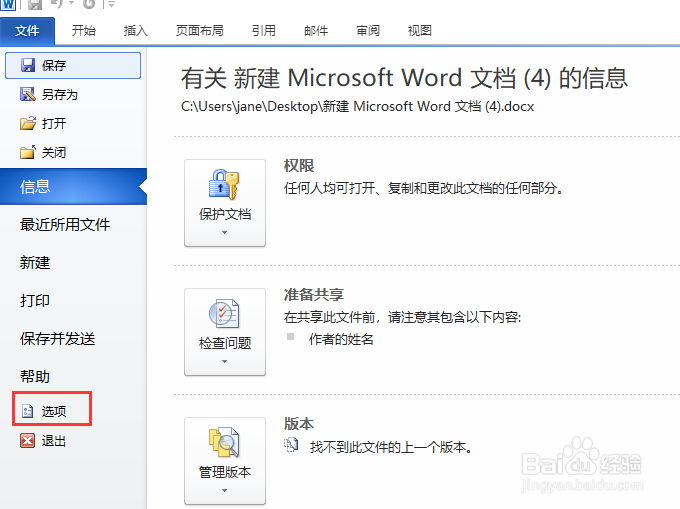Open the 视图 (View) tab
The height and width of the screenshot is (509, 680).
pyautogui.click(x=420, y=31)
